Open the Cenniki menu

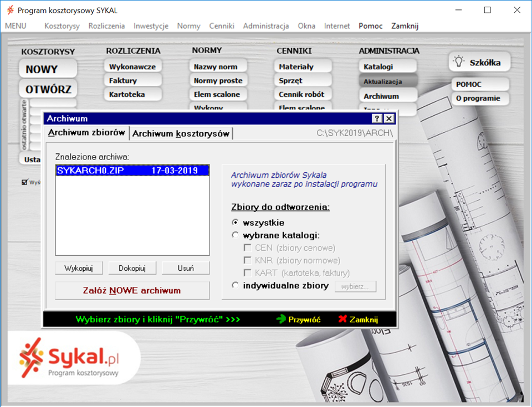pyautogui.click(x=222, y=26)
